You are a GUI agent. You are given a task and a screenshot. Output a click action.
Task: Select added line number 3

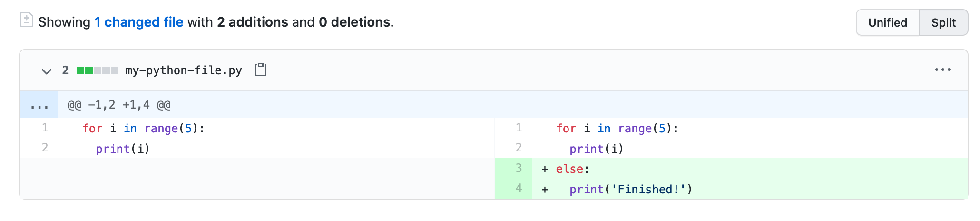(x=519, y=168)
